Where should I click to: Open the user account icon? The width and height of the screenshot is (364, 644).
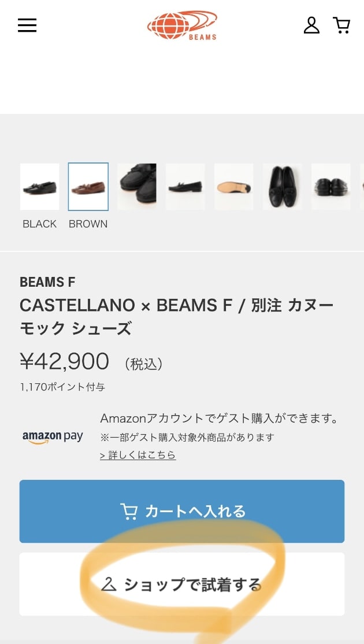311,25
